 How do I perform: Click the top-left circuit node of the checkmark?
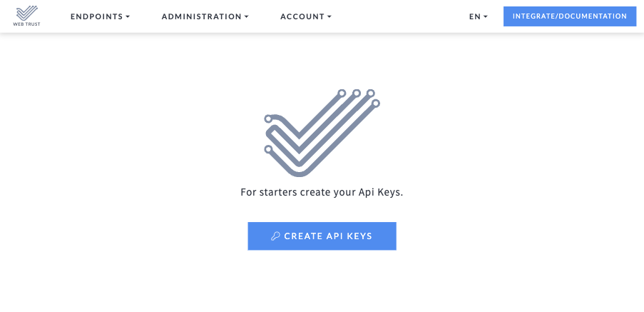[x=268, y=117]
